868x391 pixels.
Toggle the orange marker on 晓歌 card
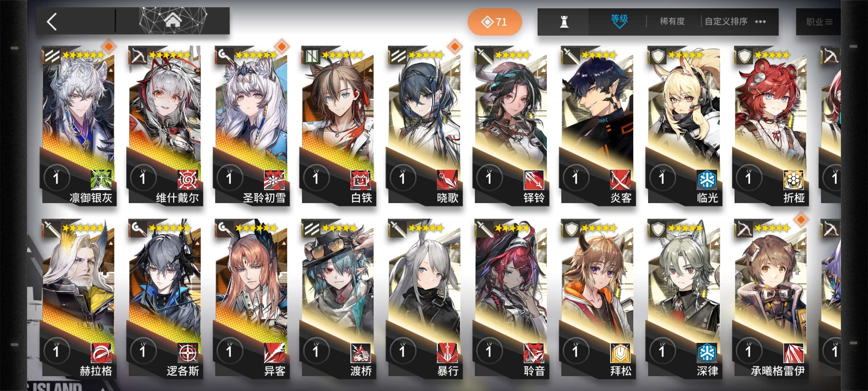(455, 46)
